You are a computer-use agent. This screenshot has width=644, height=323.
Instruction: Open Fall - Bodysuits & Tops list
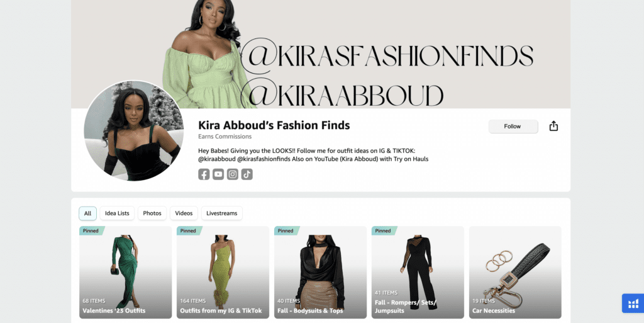[320, 273]
